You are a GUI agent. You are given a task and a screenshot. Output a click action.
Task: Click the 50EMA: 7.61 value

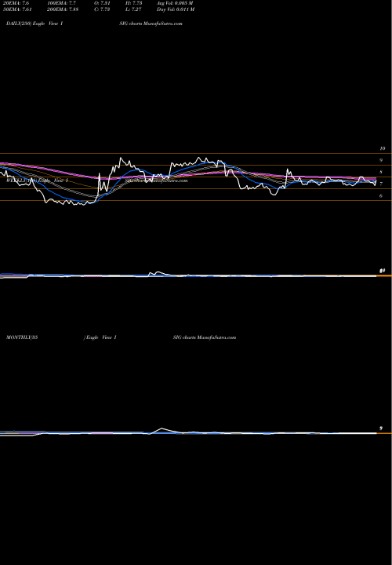click(17, 9)
